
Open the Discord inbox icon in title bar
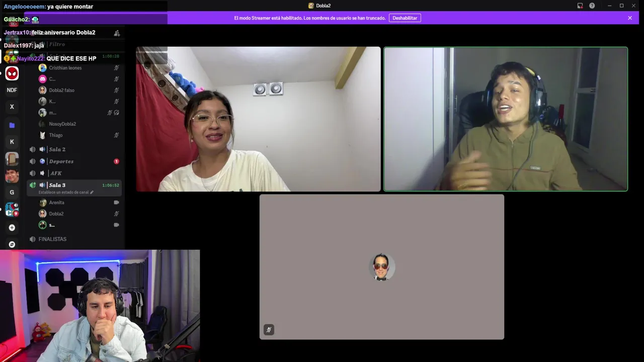(580, 6)
